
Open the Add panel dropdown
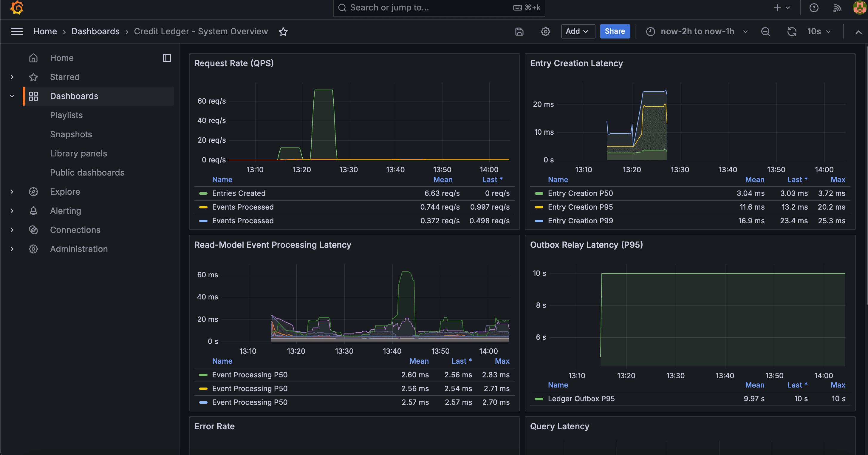(578, 31)
